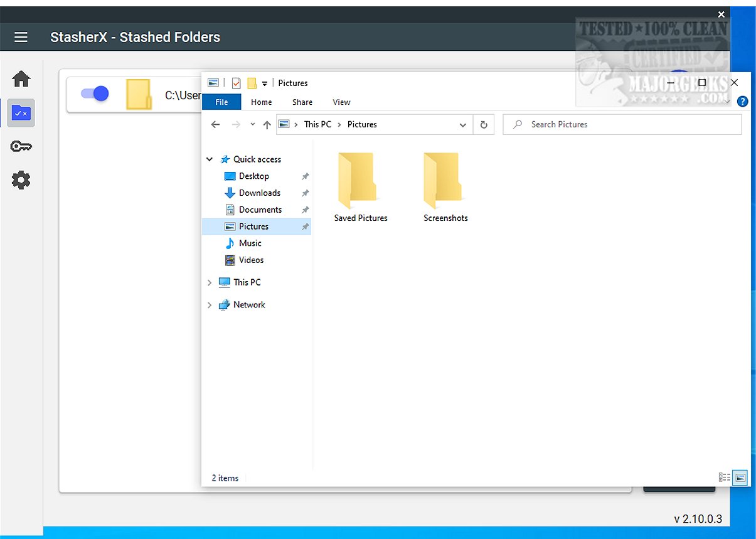Click Pictures in address breadcrumb

point(363,124)
